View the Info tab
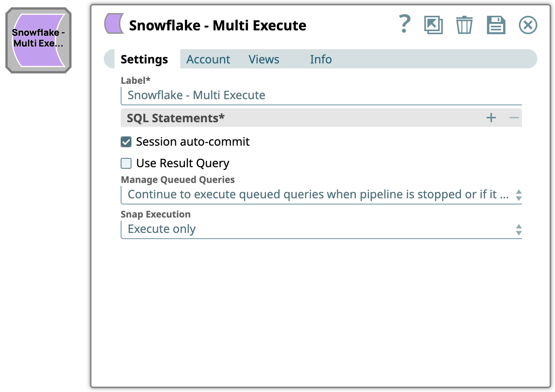 tap(321, 59)
